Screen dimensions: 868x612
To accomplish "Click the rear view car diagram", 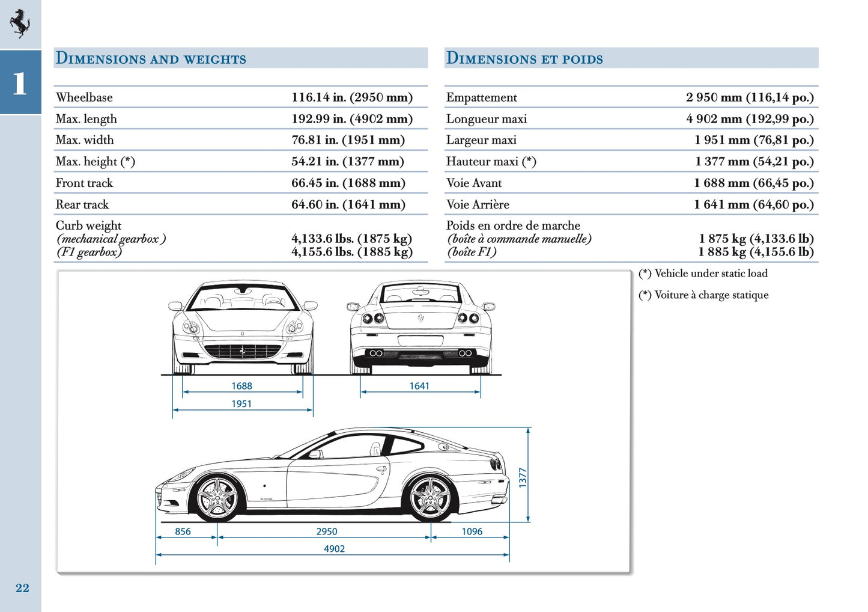I will coord(420,325).
